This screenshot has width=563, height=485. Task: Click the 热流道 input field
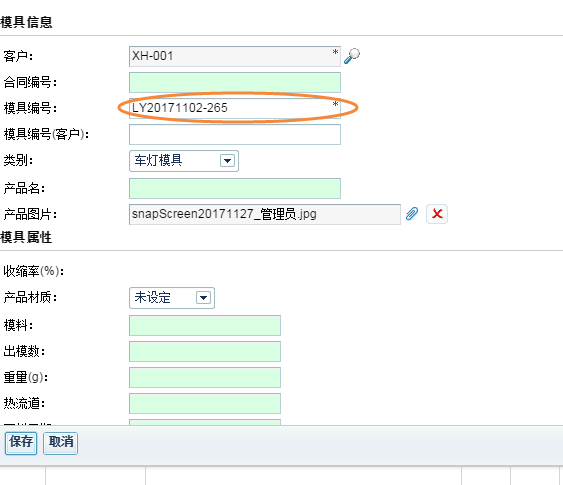(x=205, y=404)
